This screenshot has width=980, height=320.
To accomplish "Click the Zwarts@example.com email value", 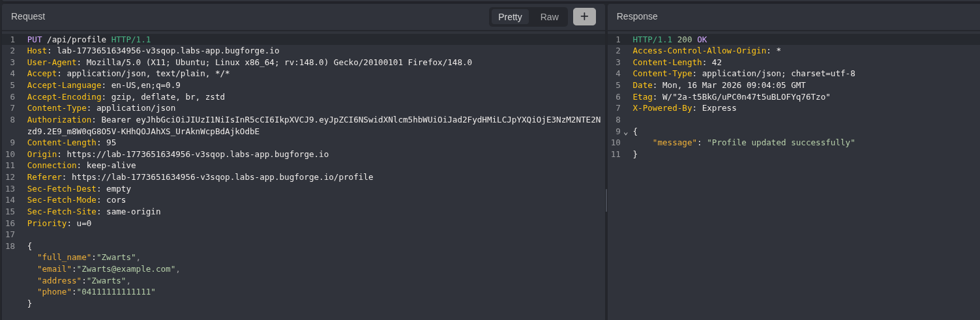I will tap(126, 269).
